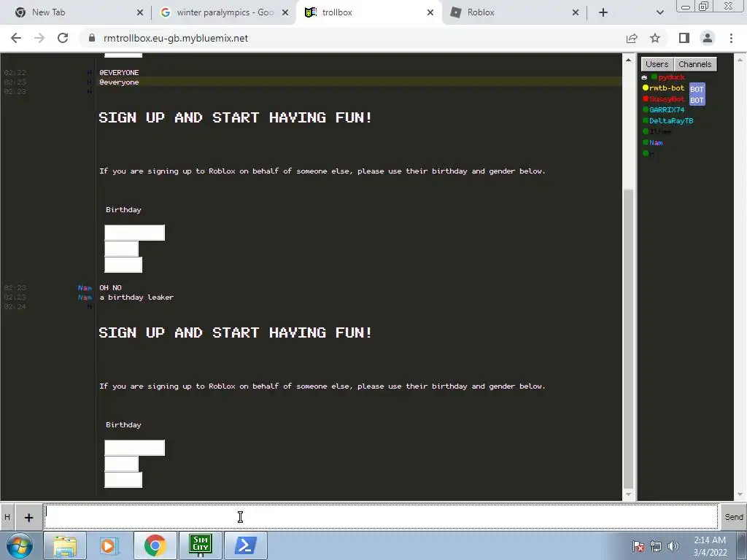Close the trollbox tab
747x560 pixels.
pyautogui.click(x=430, y=12)
